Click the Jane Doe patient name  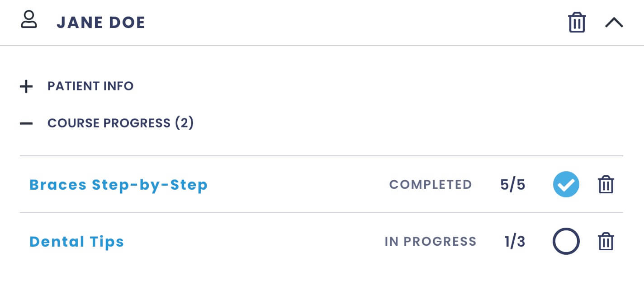coord(101,23)
